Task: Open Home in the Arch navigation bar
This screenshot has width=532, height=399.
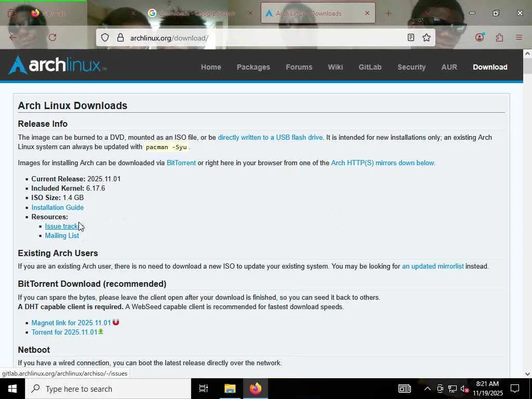Action: [x=211, y=67]
